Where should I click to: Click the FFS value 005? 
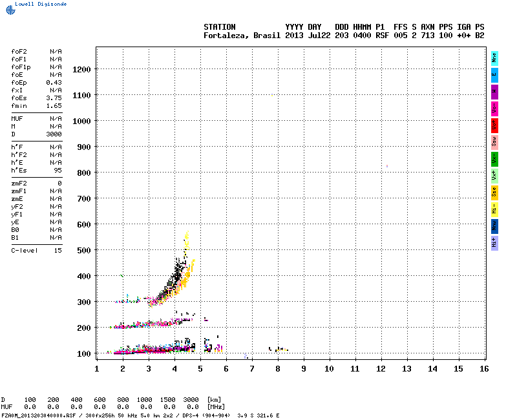401,36
